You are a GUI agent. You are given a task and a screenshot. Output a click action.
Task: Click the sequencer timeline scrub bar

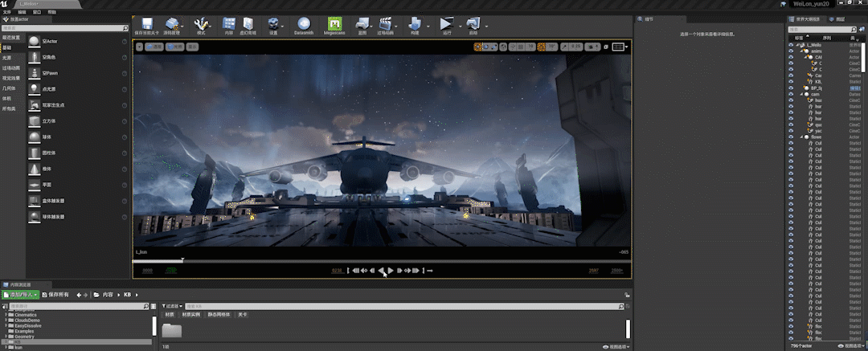(x=382, y=261)
